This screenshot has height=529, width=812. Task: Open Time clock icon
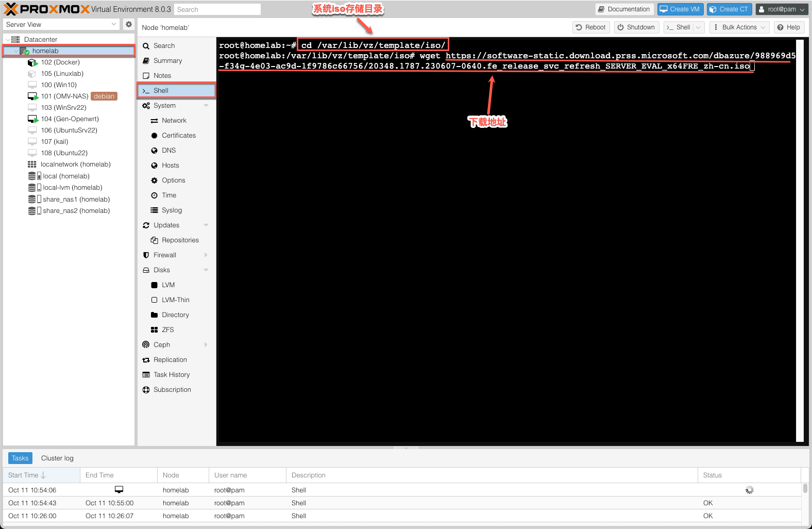[x=154, y=195]
